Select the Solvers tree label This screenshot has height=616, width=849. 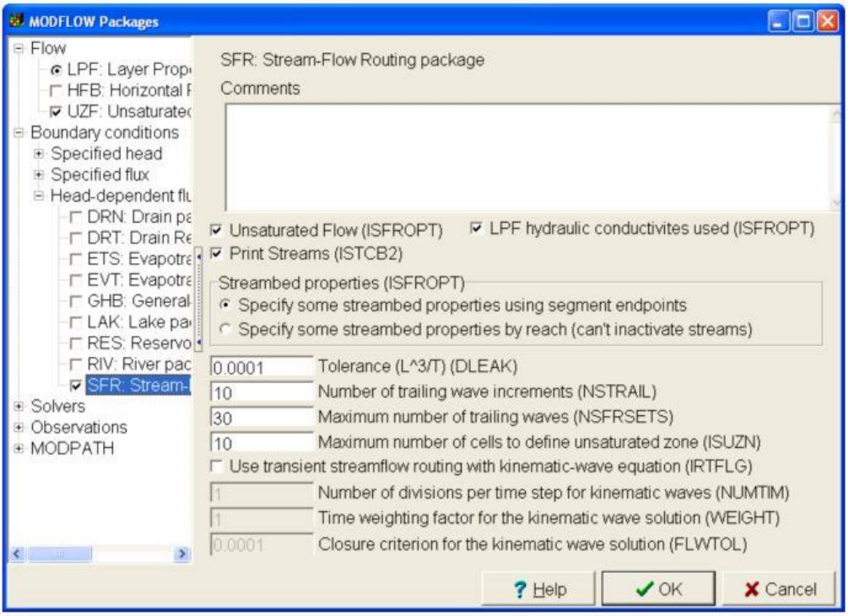pos(58,407)
